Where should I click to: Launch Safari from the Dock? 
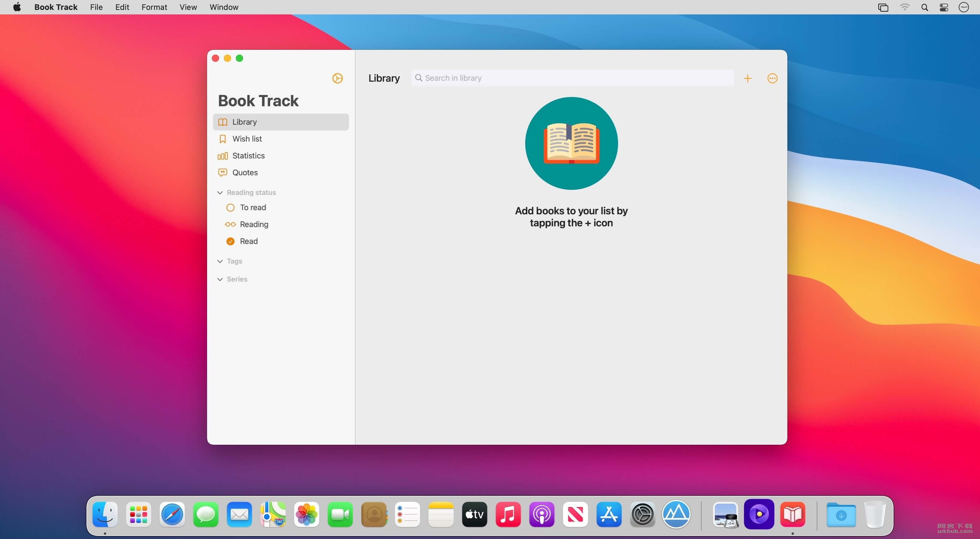tap(172, 514)
